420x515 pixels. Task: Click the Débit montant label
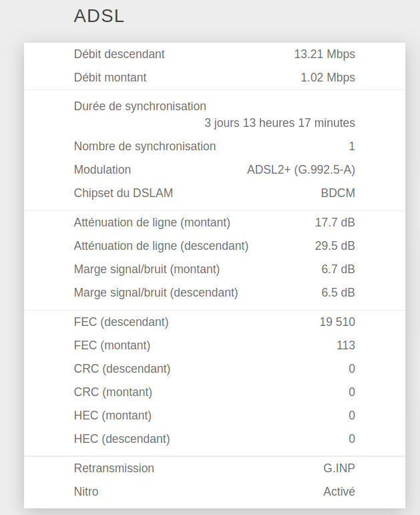tap(110, 77)
